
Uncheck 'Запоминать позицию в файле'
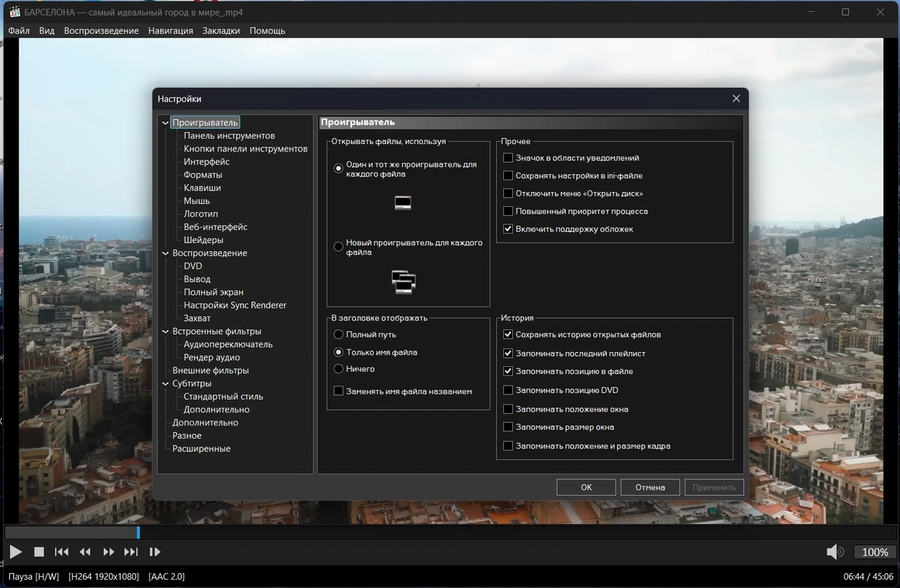508,372
